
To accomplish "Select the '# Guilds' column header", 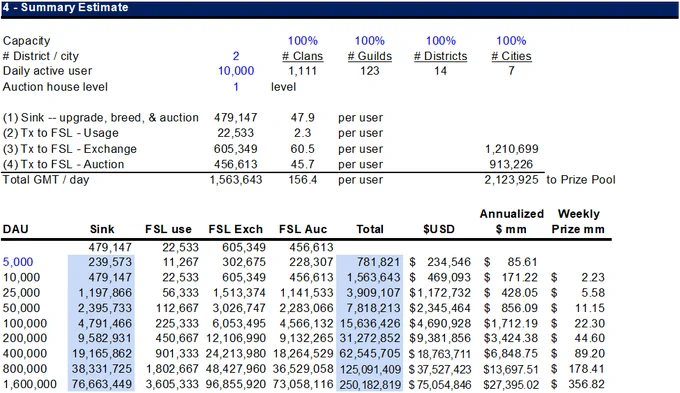I will (x=370, y=56).
